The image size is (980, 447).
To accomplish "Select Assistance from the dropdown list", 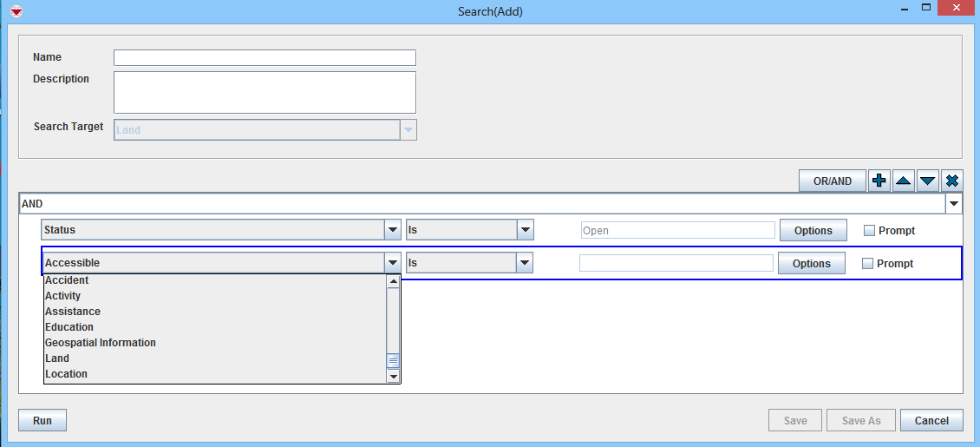I will [73, 312].
